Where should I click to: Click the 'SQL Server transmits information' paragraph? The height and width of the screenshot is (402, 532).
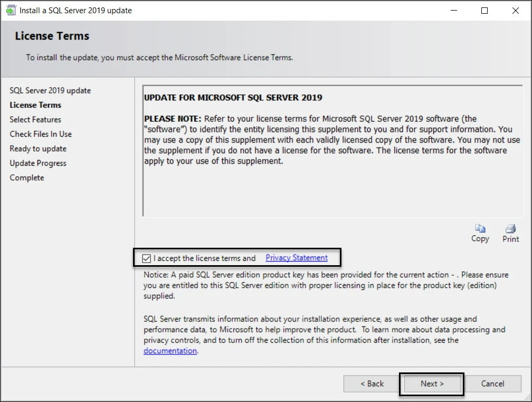325,335
